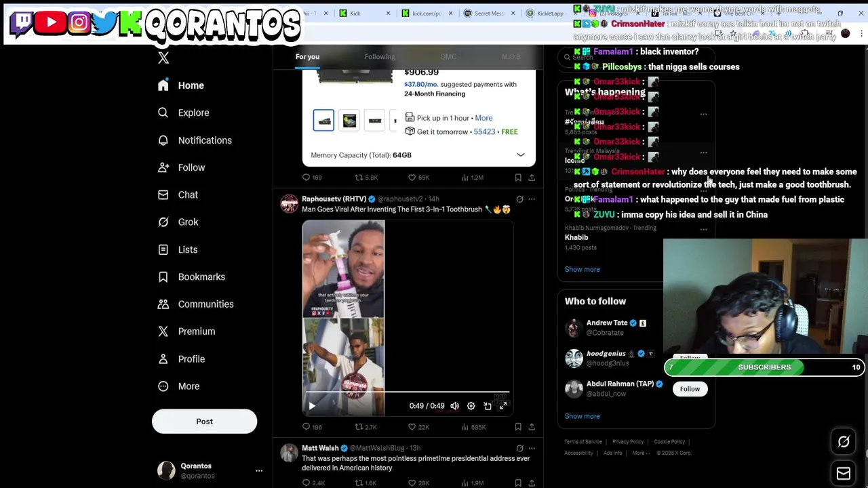Open Raphousetv (RHTV) profile name
The image size is (868, 488).
pyautogui.click(x=334, y=199)
